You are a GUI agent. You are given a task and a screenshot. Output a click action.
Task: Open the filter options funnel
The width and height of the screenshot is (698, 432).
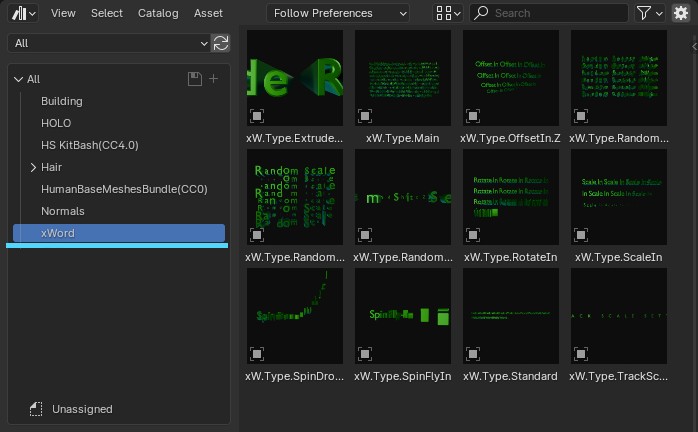(649, 13)
